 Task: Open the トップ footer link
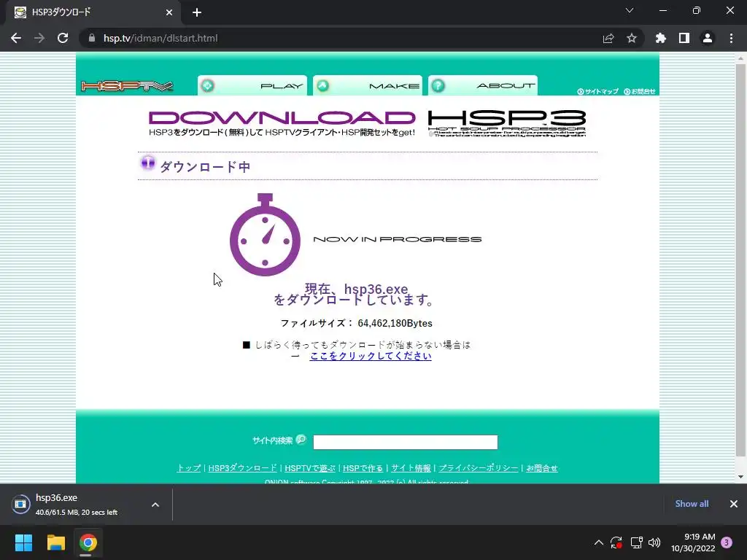189,468
